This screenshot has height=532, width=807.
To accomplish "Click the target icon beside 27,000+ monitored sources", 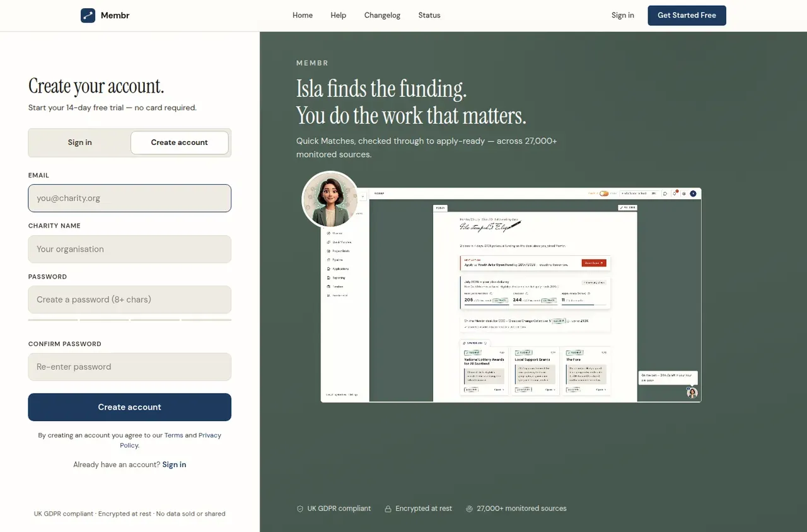I will coord(469,509).
